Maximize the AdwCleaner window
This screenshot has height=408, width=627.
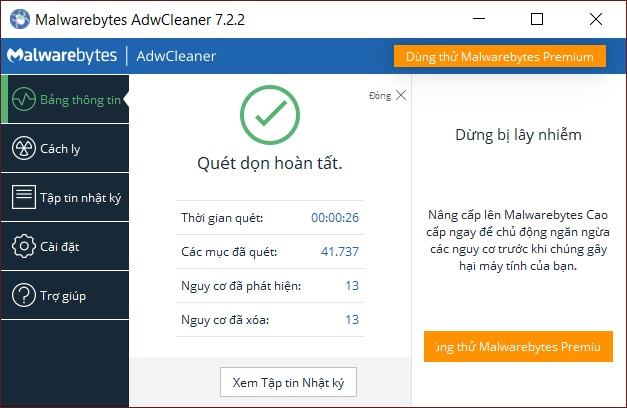(537, 19)
